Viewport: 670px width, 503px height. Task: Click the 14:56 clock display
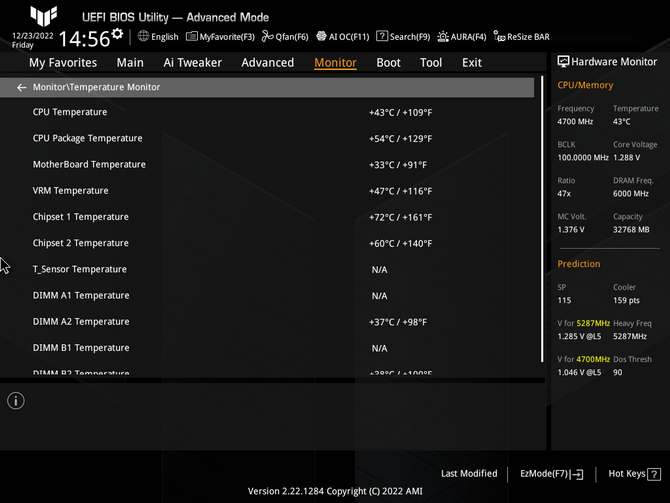[84, 39]
